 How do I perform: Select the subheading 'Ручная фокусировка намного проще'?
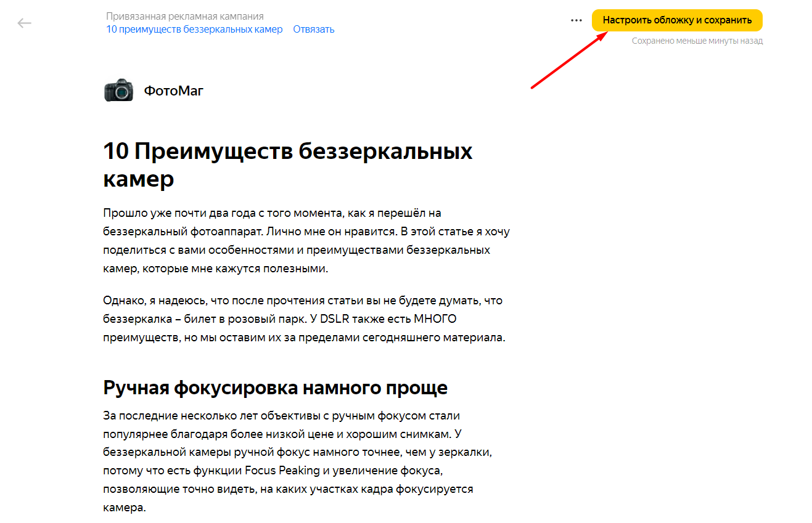[275, 388]
